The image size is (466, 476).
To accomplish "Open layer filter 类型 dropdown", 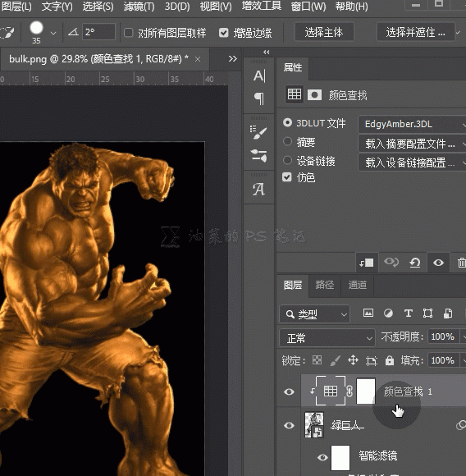I will pyautogui.click(x=314, y=314).
